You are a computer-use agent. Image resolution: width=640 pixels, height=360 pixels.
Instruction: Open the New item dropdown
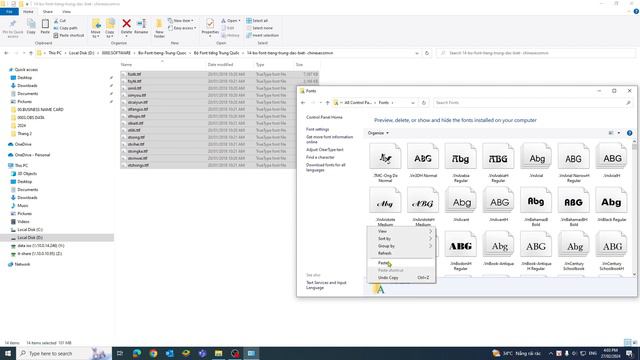181,20
